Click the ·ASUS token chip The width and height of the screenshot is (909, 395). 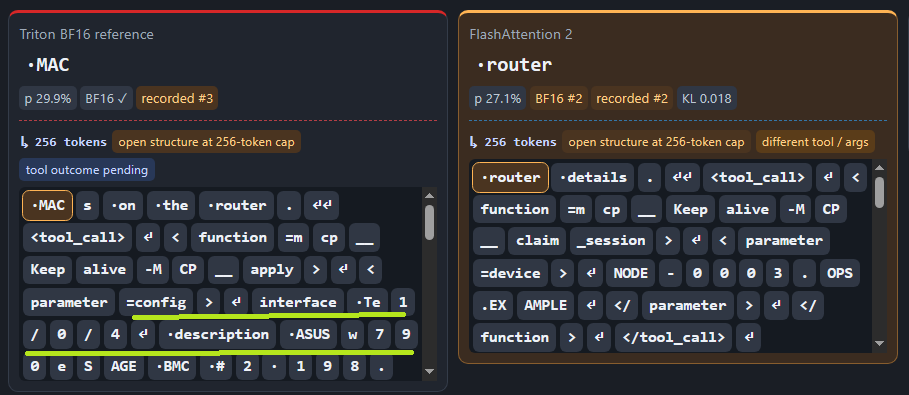coord(308,335)
